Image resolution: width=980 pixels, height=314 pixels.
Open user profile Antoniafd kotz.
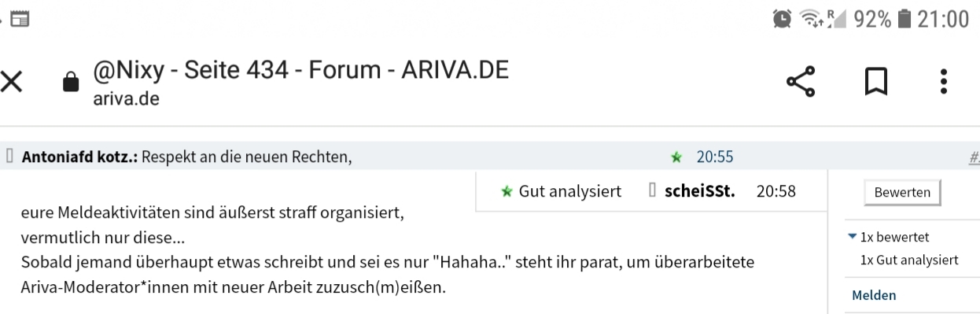point(80,157)
